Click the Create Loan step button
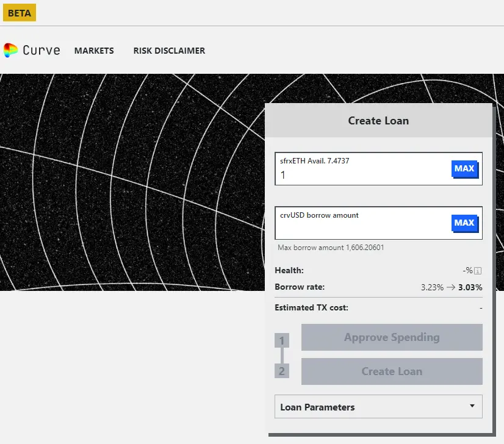Screen dimensions: 504x444 click(392, 371)
